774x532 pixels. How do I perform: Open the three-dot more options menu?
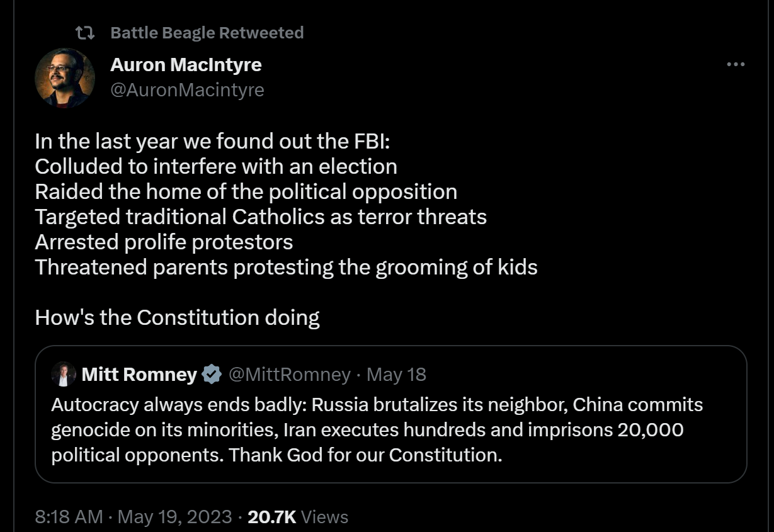click(x=735, y=64)
